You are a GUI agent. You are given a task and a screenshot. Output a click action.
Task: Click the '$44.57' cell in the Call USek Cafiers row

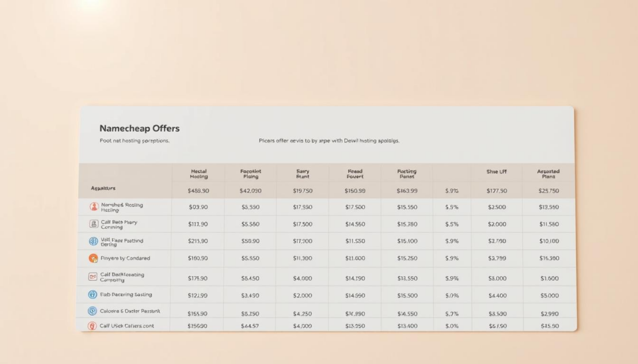coord(250,326)
